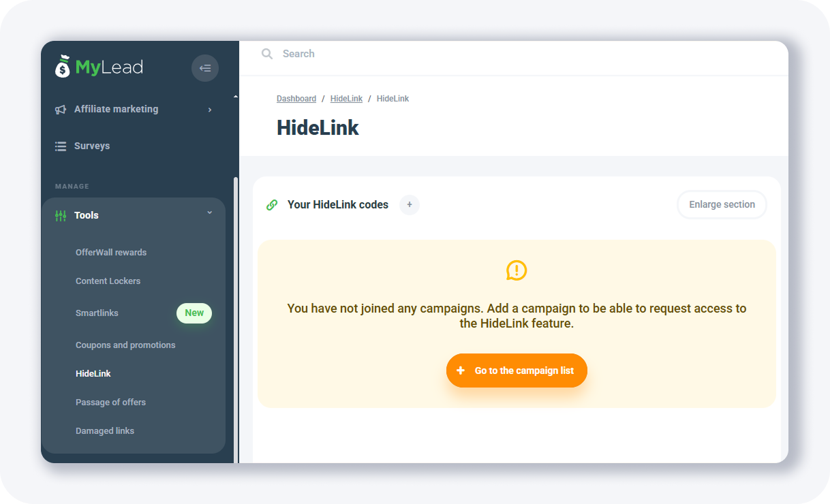The height and width of the screenshot is (504, 830).
Task: Select Smartlinks menu item
Action: click(97, 313)
